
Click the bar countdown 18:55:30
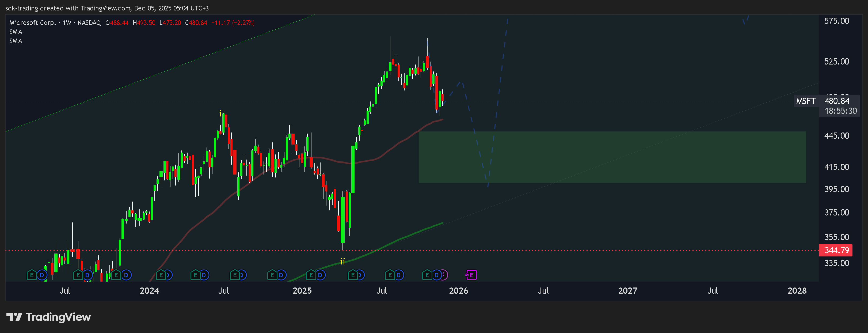840,111
